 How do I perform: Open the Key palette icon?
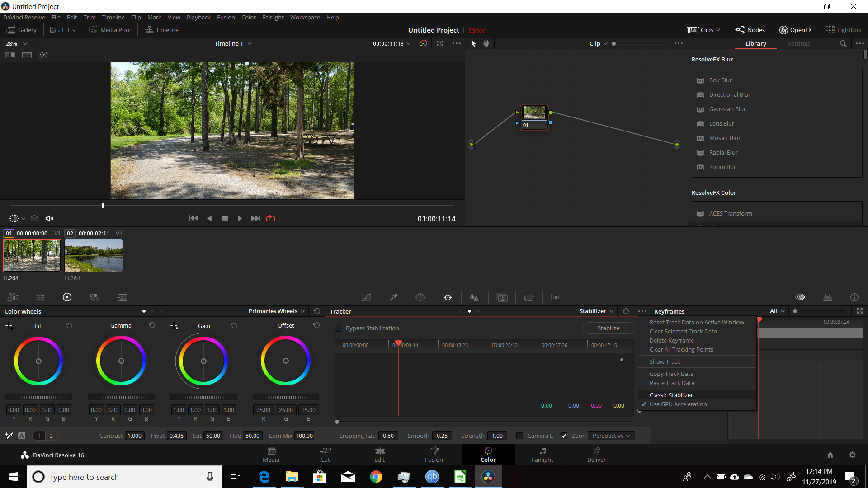[x=502, y=297]
